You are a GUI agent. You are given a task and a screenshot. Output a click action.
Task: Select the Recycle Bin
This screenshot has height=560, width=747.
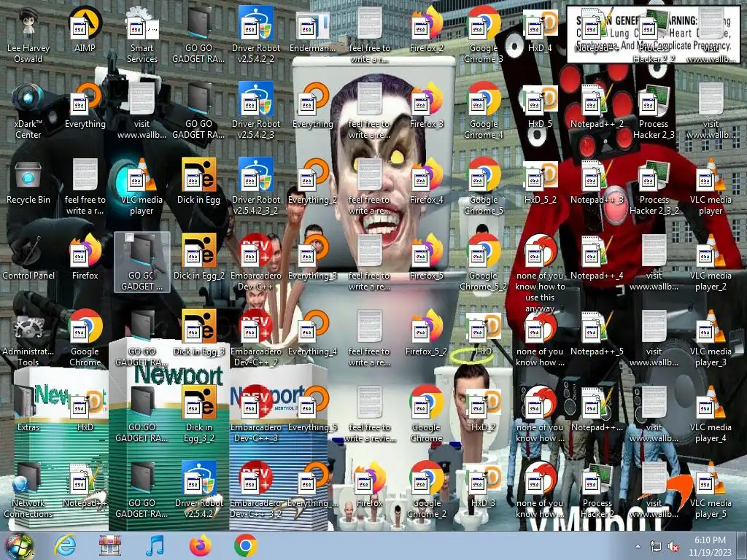(28, 182)
